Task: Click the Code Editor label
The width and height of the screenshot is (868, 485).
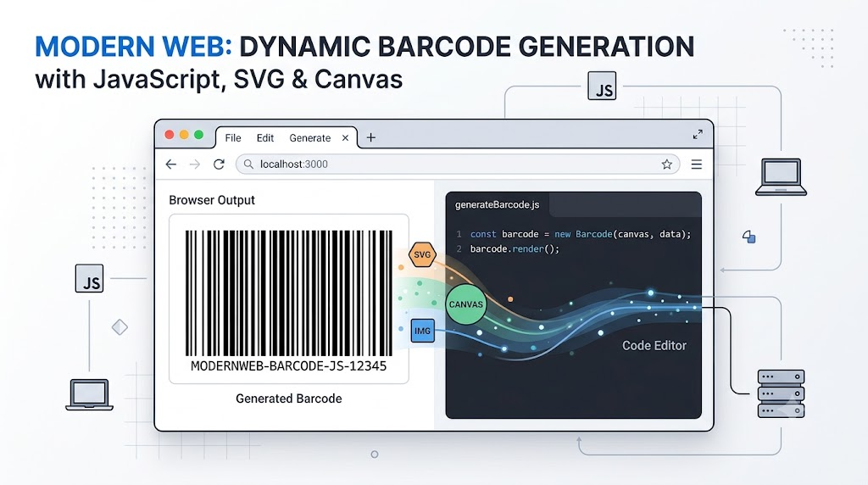Action: point(654,345)
